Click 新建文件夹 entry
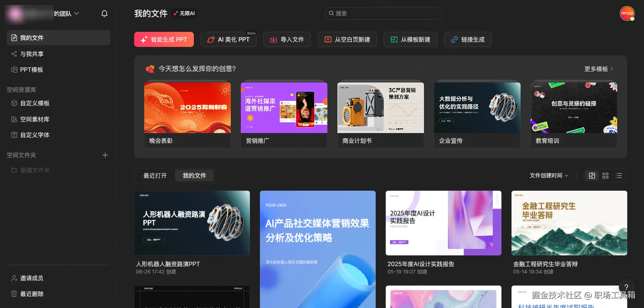Image resolution: width=644 pixels, height=308 pixels. pyautogui.click(x=31, y=170)
